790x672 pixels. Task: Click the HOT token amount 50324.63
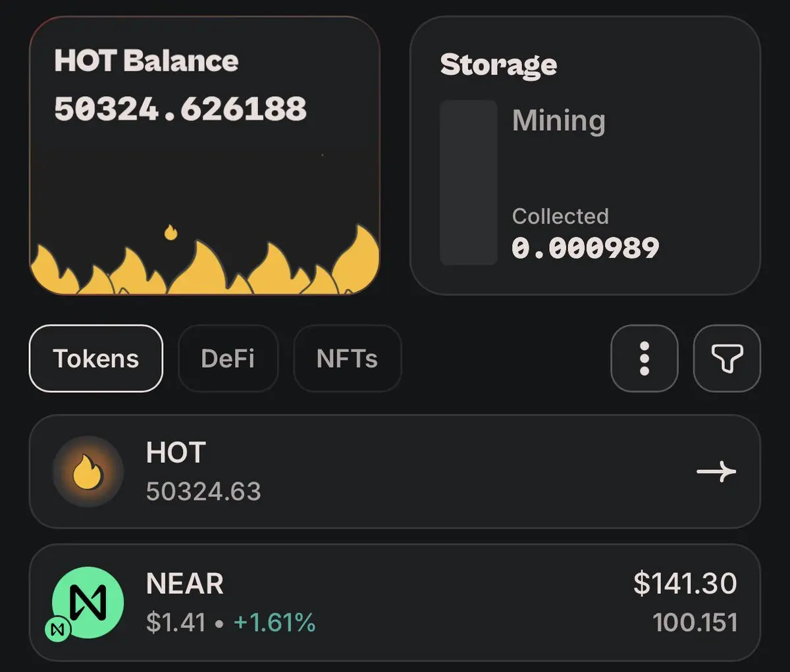pos(203,491)
